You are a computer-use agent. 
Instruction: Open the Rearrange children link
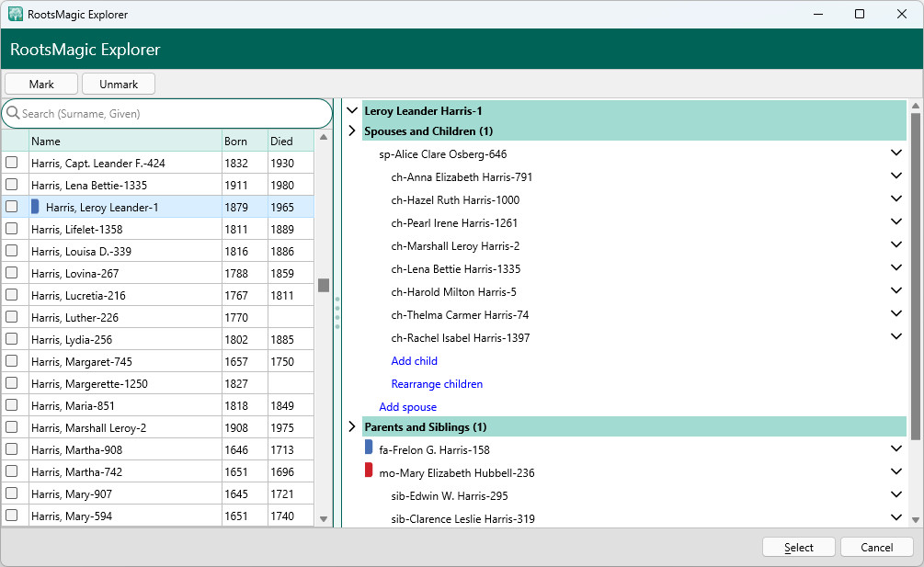(437, 384)
